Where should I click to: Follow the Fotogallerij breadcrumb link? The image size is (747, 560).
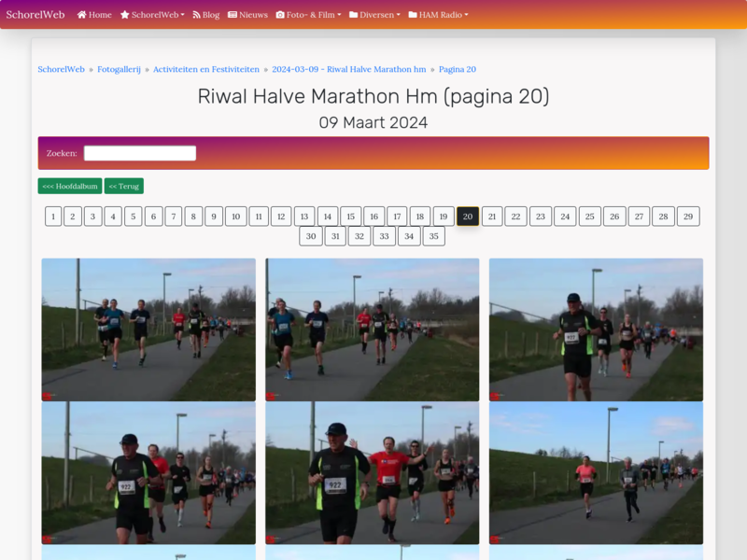coord(120,69)
